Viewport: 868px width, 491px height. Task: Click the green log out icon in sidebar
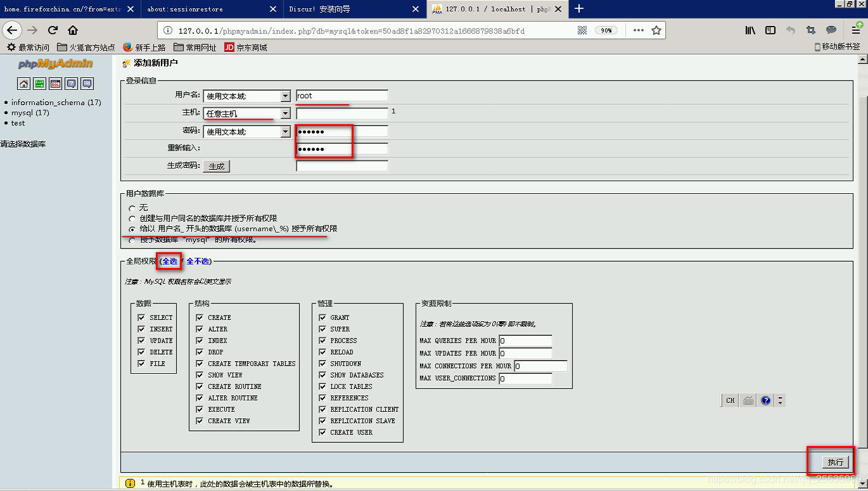click(40, 84)
